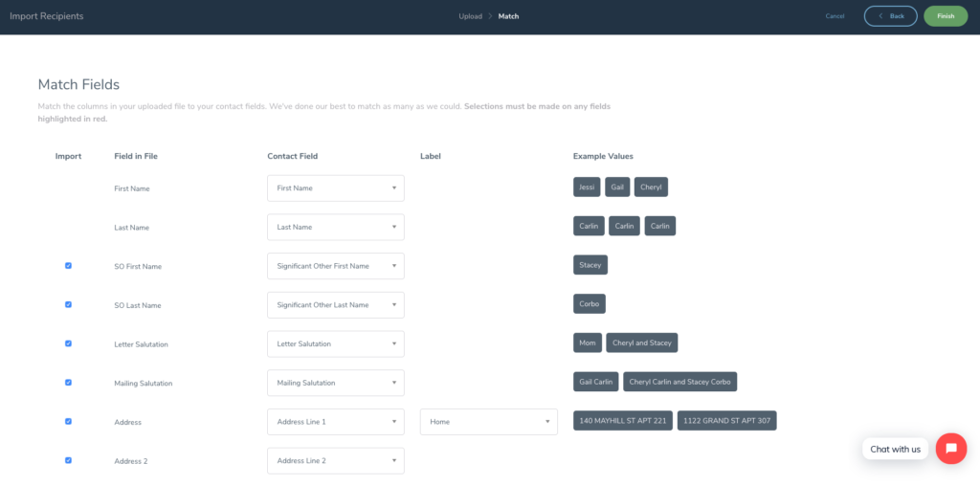Open Significant Other First Name dropdown
Image resolution: width=980 pixels, height=486 pixels.
point(336,266)
